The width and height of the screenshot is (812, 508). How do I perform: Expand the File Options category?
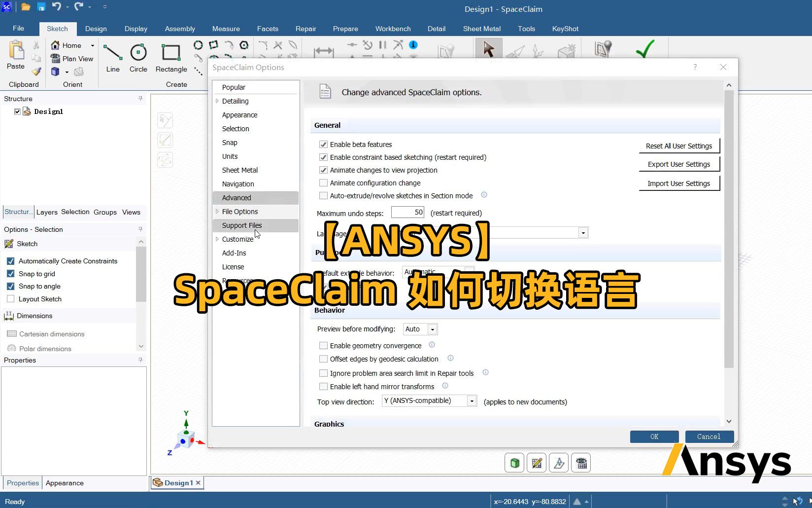(217, 212)
